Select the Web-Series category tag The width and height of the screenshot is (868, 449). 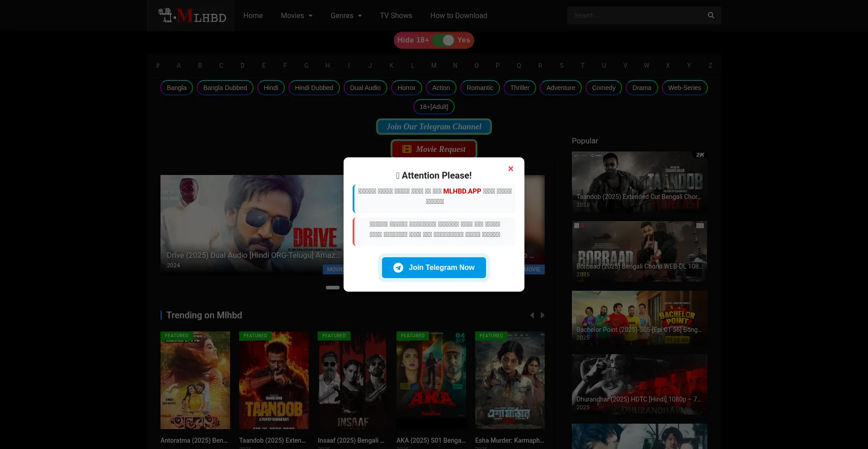click(684, 88)
